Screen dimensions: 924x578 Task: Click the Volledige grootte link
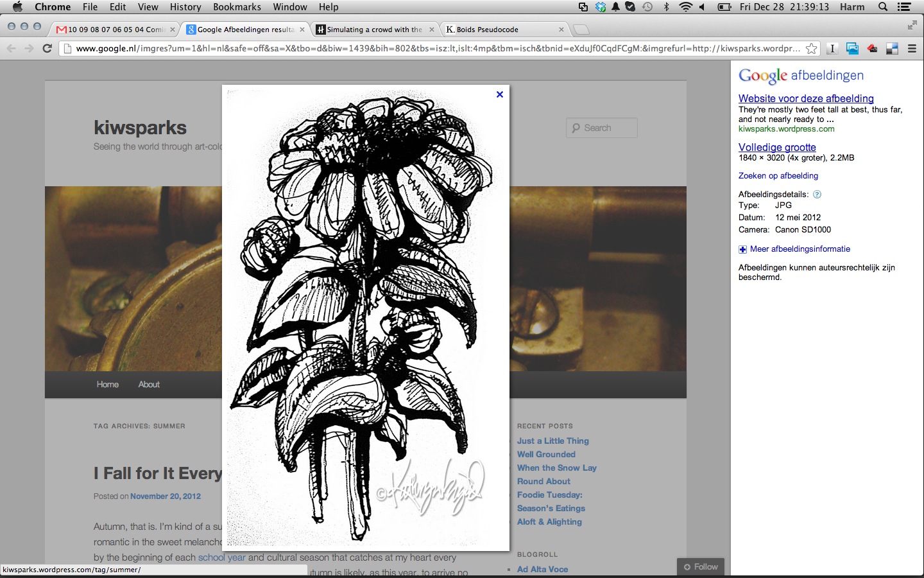[777, 147]
